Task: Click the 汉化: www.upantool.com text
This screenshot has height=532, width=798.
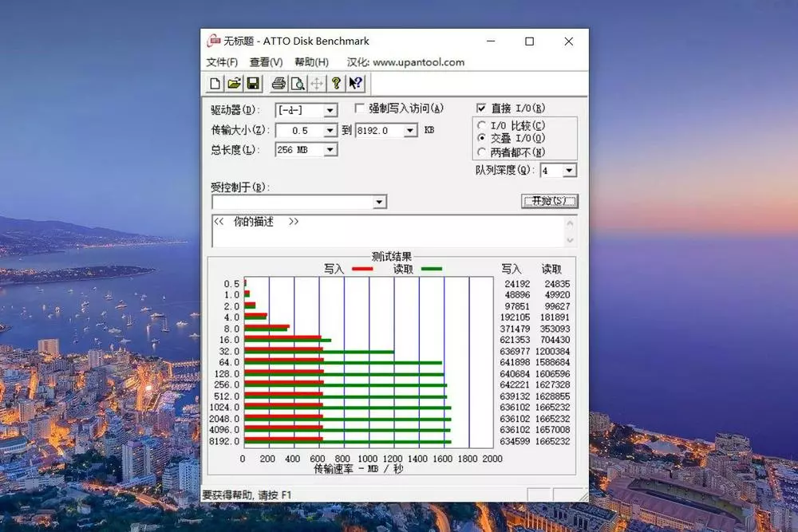Action: point(405,62)
